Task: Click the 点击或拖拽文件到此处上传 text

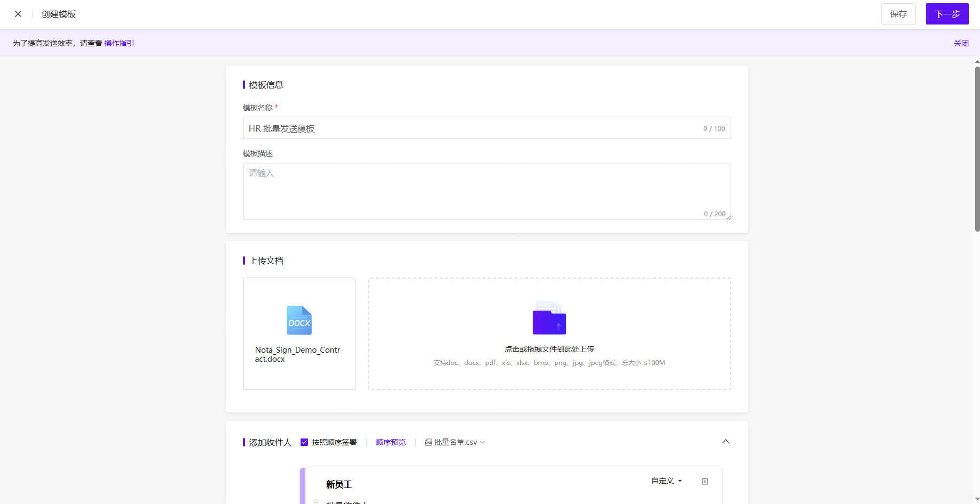Action: [549, 349]
